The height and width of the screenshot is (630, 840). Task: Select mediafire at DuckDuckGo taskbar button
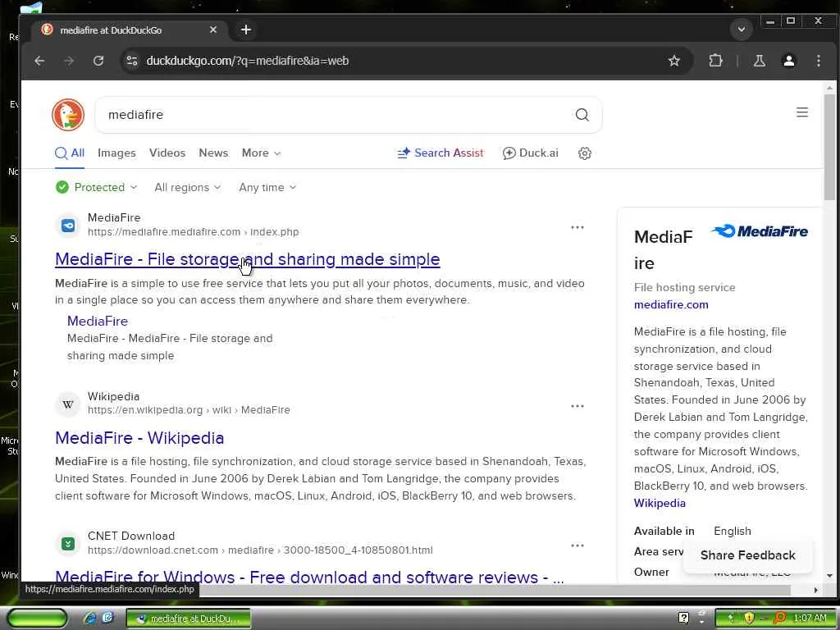click(x=188, y=619)
